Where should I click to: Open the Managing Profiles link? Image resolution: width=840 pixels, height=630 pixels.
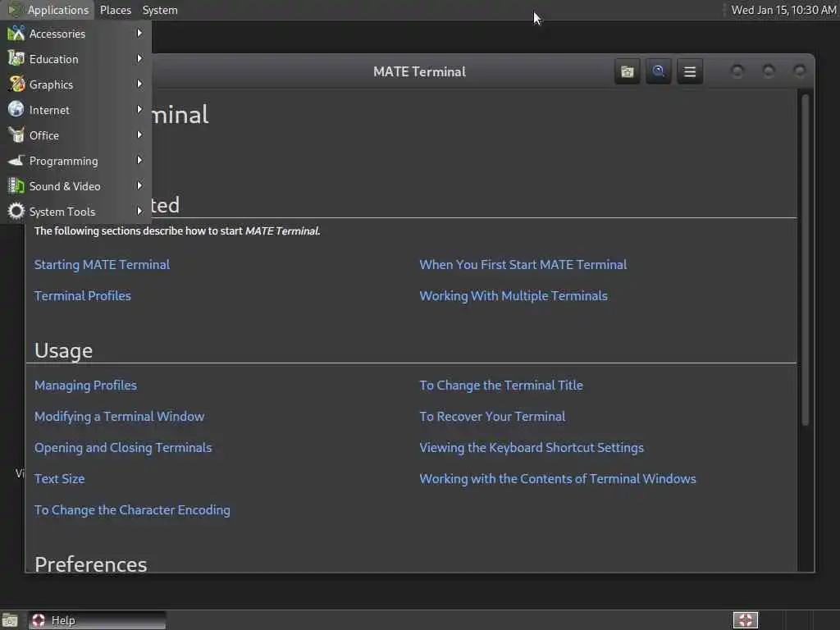pos(85,386)
